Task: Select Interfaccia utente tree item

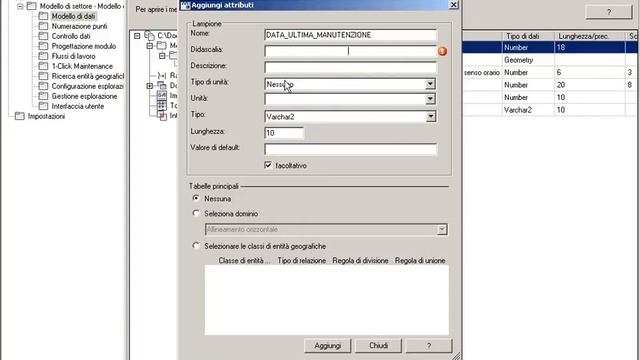Action: 78,106
